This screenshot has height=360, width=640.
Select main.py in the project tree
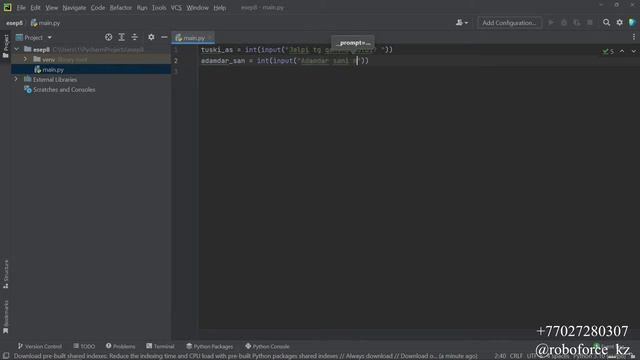pos(53,70)
